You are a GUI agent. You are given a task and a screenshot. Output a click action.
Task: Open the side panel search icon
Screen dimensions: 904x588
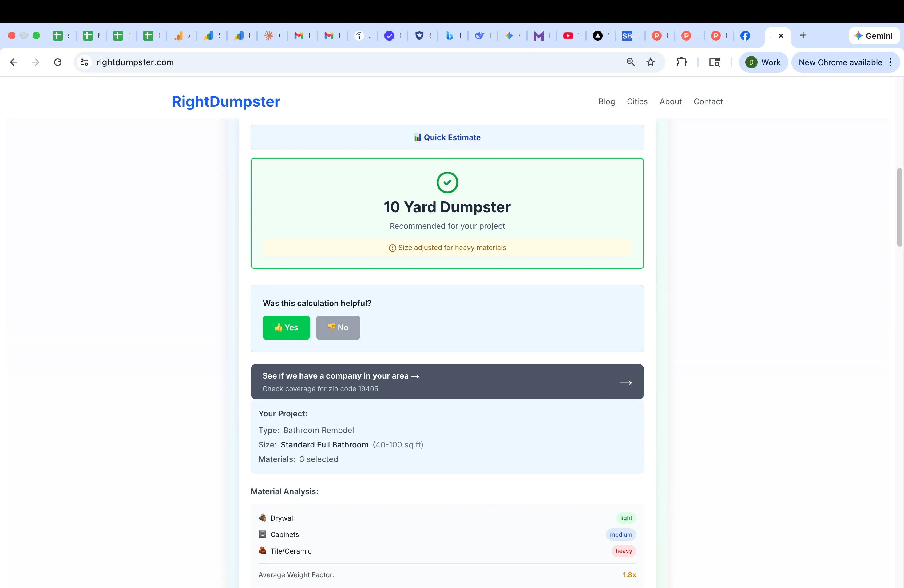coord(715,62)
